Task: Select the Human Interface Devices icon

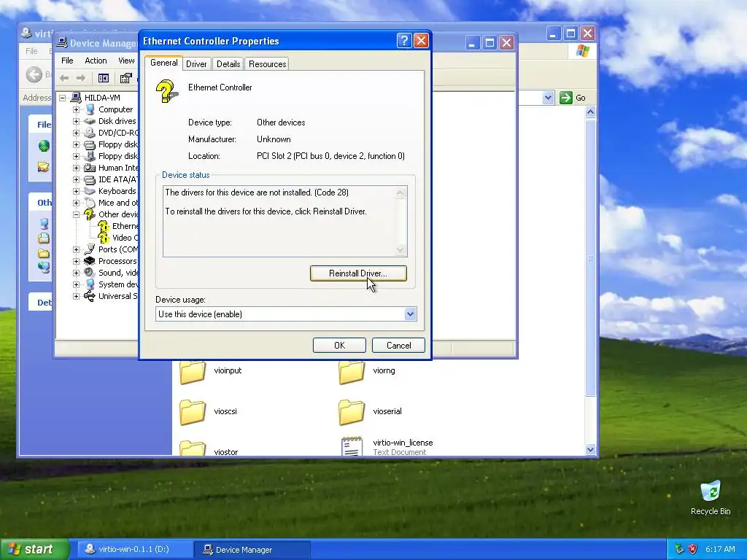Action: click(90, 168)
